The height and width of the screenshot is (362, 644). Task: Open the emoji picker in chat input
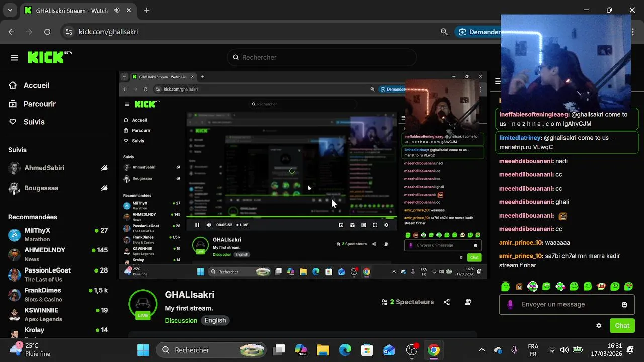pos(624,304)
